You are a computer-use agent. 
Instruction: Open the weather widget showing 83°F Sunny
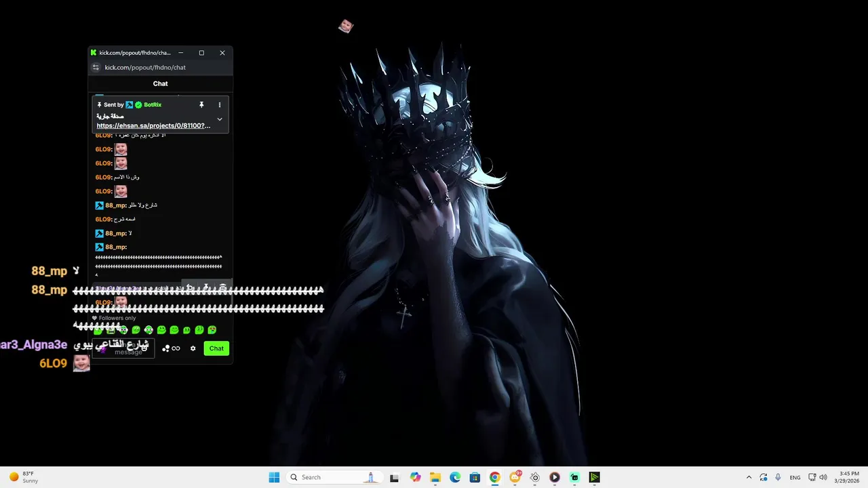pyautogui.click(x=24, y=477)
